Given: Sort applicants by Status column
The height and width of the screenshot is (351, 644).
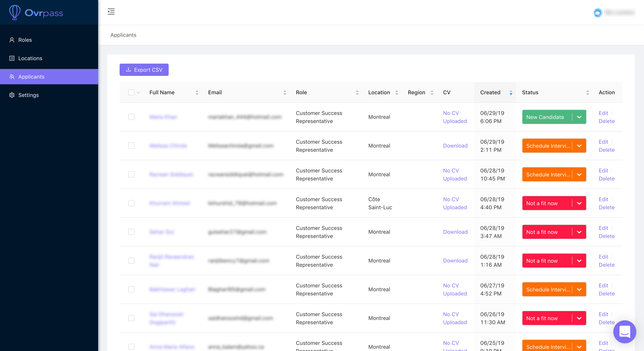Looking at the screenshot, I should 587,93.
